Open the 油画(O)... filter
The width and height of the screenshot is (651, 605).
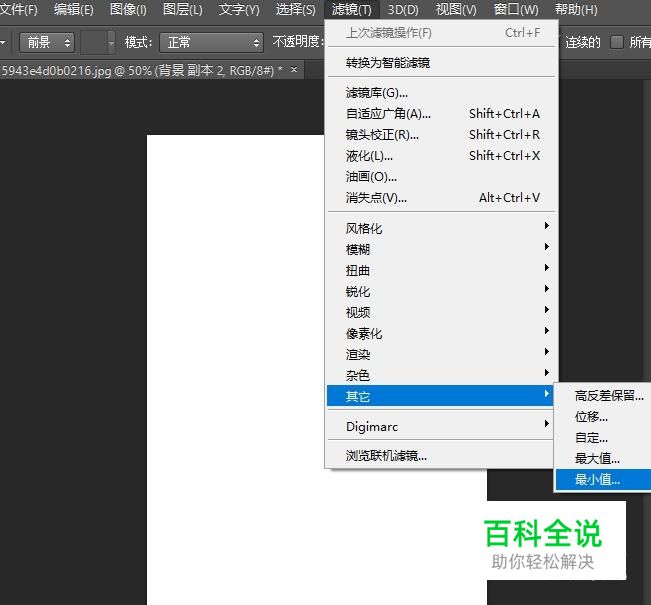pyautogui.click(x=441, y=176)
